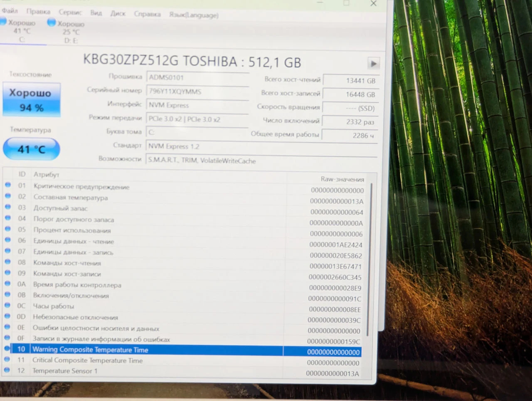Click the blue status dot for attribute 05
The image size is (532, 401).
click(x=8, y=228)
